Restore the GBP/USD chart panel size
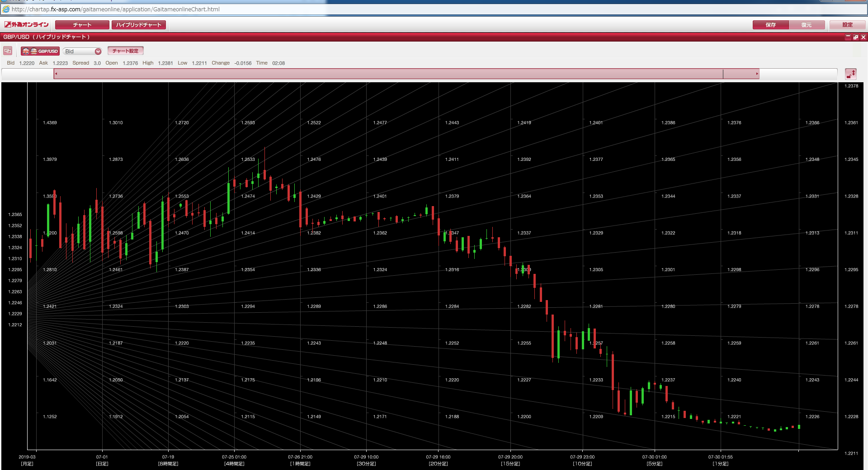 click(x=856, y=37)
